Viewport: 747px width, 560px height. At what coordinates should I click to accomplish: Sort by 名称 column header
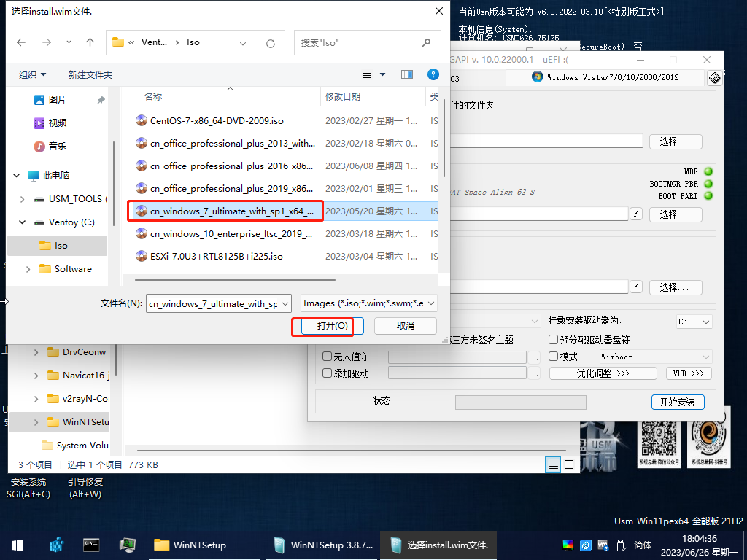coord(153,97)
